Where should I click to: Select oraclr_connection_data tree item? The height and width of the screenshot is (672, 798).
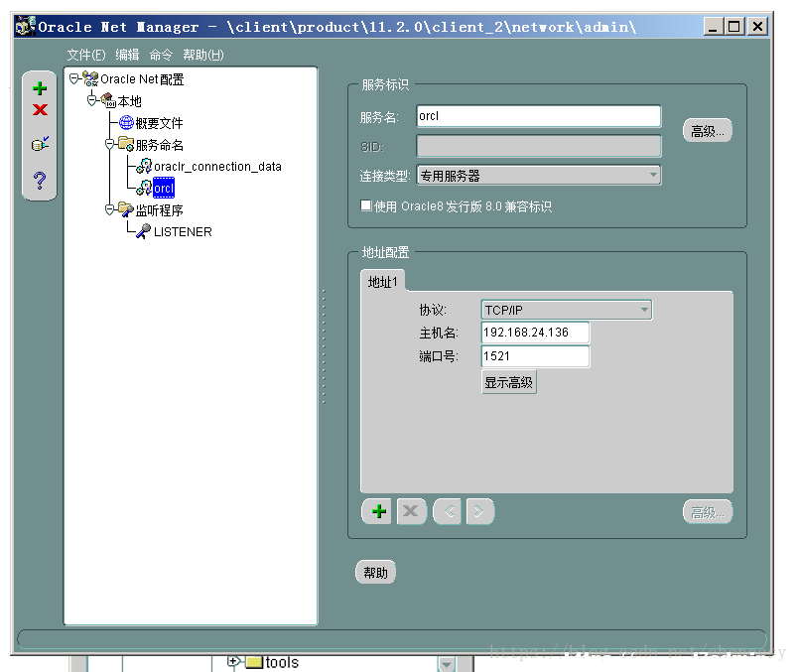pos(217,167)
